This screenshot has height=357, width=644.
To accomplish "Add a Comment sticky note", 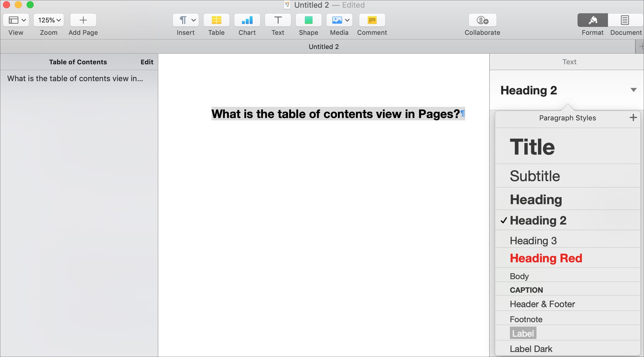I will 372,20.
